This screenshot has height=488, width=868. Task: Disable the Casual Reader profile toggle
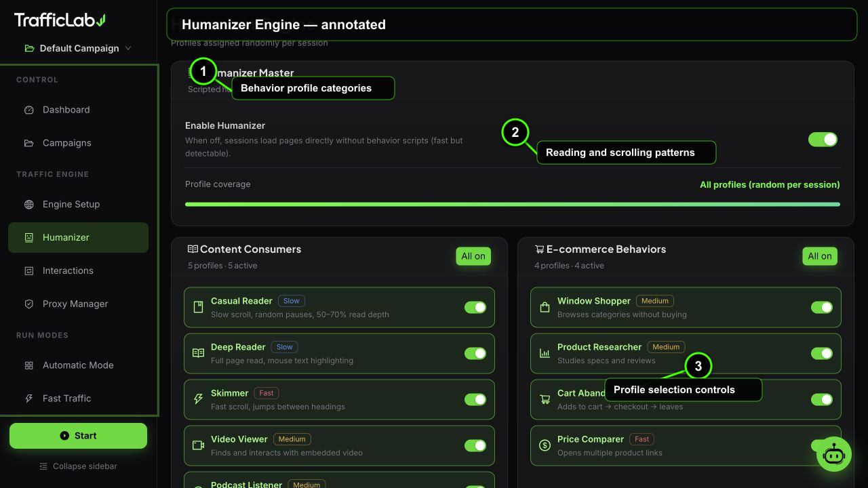[x=475, y=307]
